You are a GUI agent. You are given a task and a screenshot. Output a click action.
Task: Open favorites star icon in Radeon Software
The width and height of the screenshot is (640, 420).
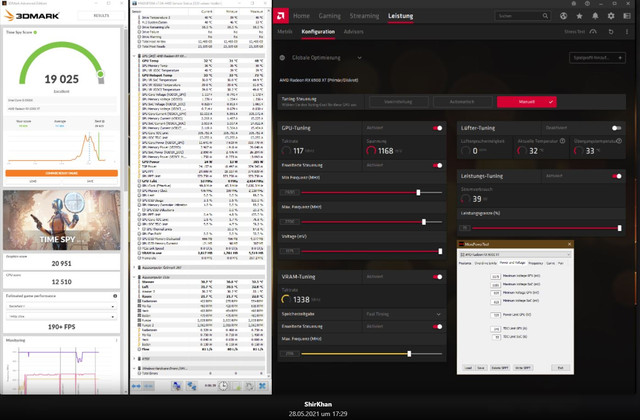coord(579,16)
